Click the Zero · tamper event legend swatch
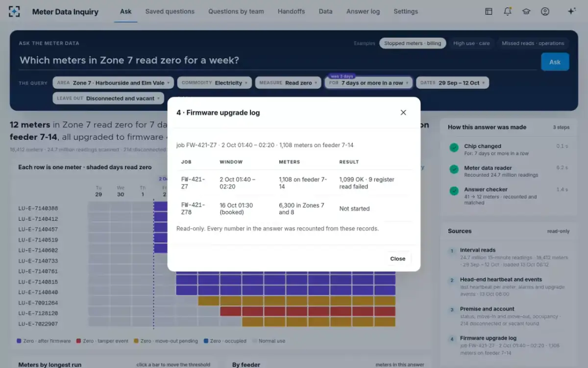This screenshot has height=368, width=588. (x=78, y=341)
